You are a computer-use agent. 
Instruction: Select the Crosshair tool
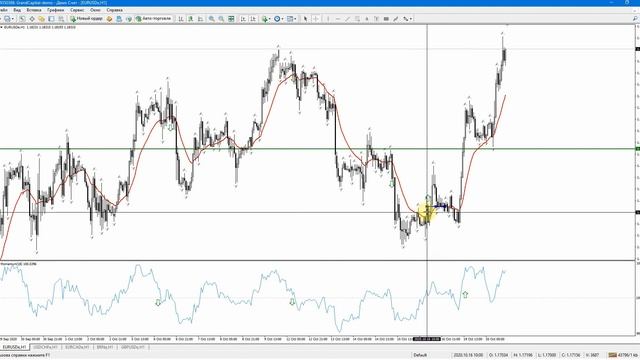coord(316,19)
